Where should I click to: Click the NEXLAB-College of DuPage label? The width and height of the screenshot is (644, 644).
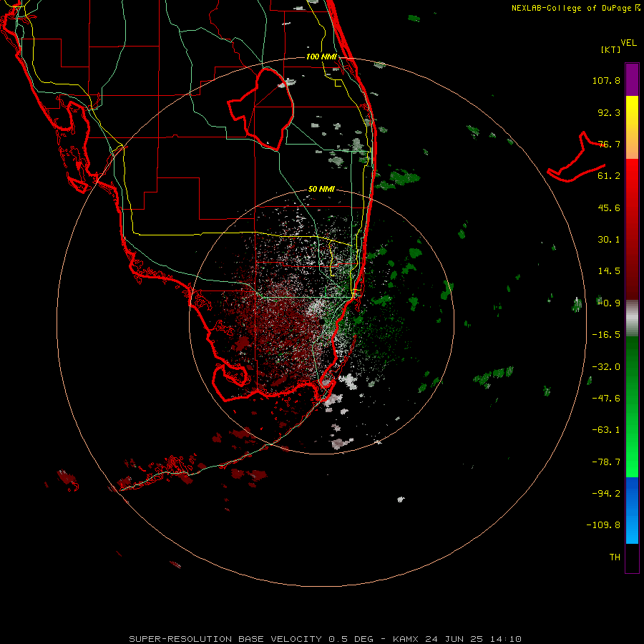pos(576,8)
